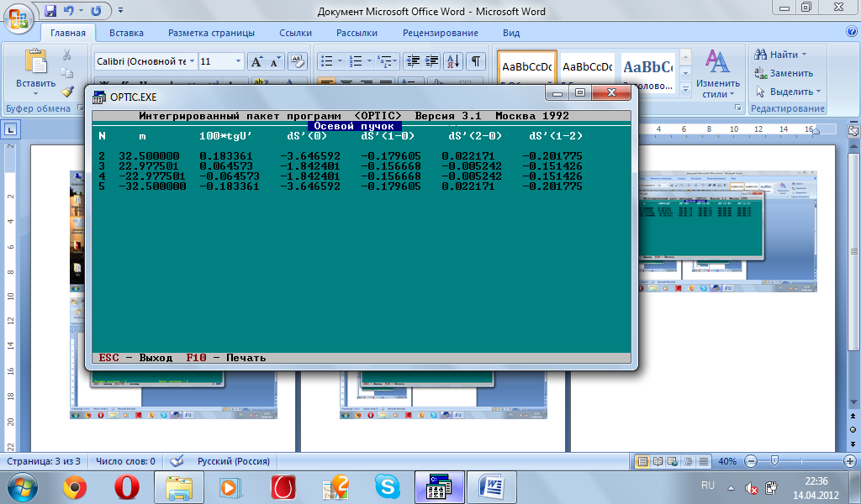Apply the first style in gallery
The height and width of the screenshot is (504, 861).
(x=527, y=67)
